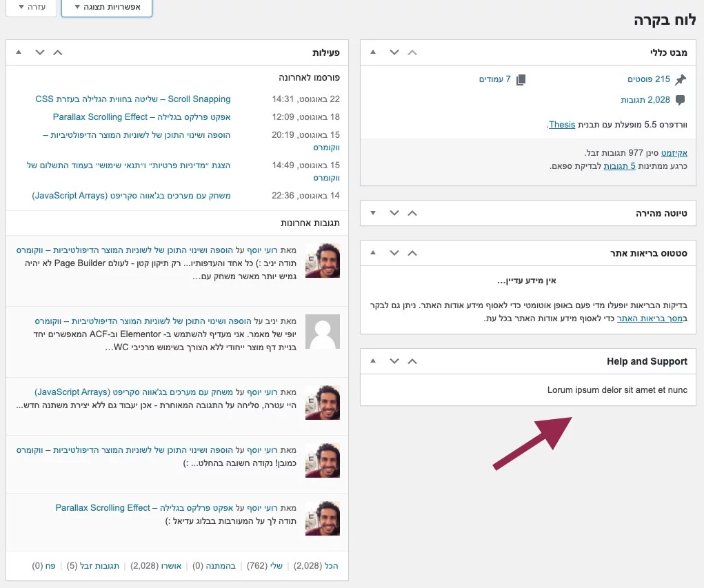This screenshot has height=588, width=704.
Task: Click the pushpin posts icon
Action: (681, 79)
